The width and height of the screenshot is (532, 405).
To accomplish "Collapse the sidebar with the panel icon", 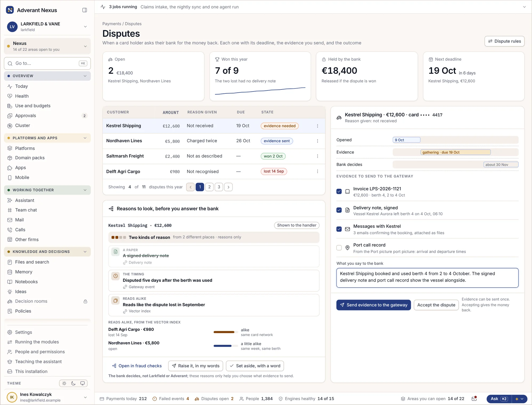I will point(85,10).
